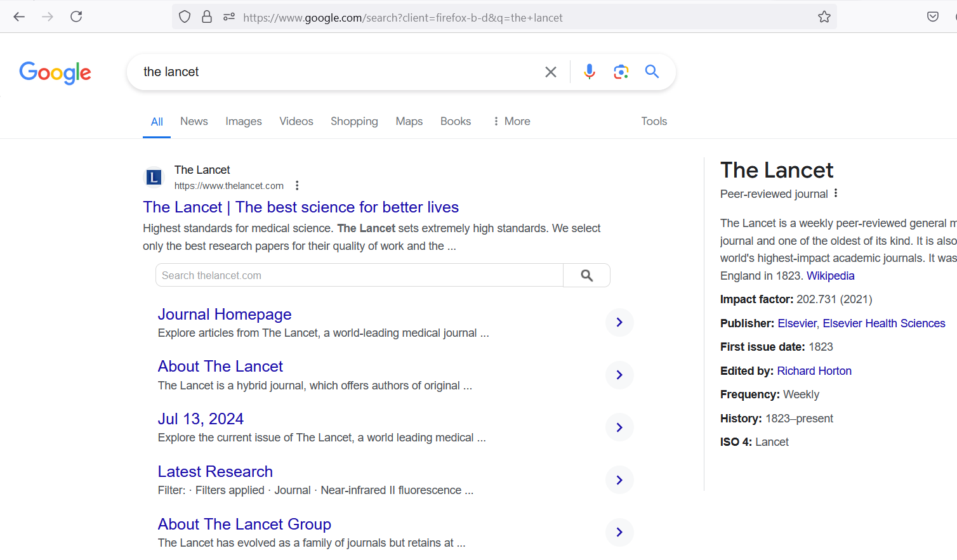Search by image with Google Lens
Image resolution: width=957 pixels, height=560 pixels.
pos(621,72)
